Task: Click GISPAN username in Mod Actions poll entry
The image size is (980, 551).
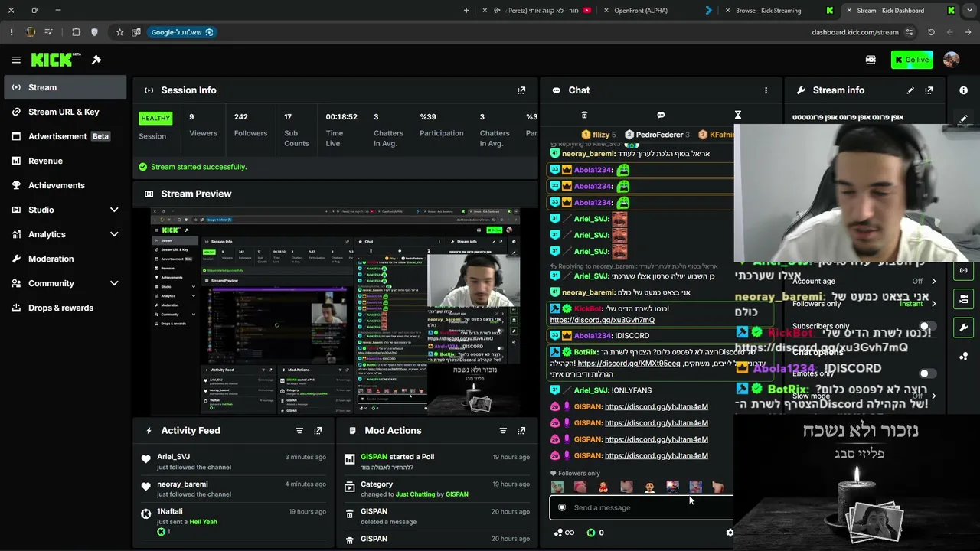Action: [374, 457]
